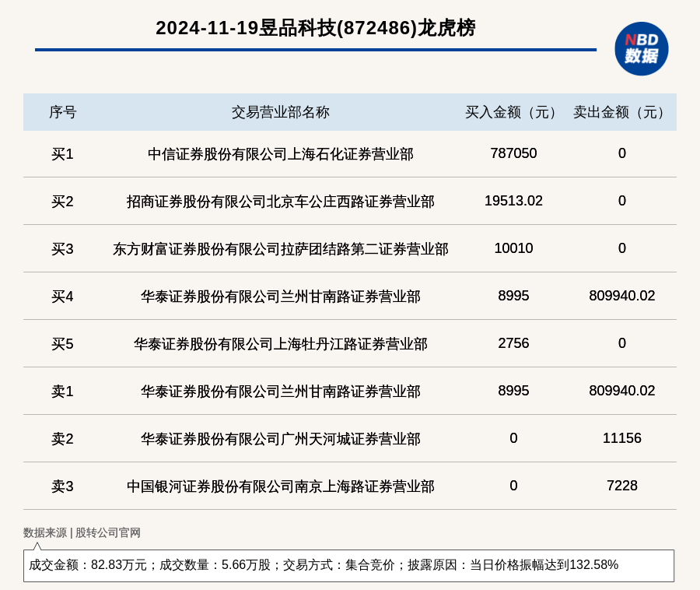Screen dimensions: 700x590
Task: Select sell amount 809940.02 in 买4 row
Action: pos(622,296)
